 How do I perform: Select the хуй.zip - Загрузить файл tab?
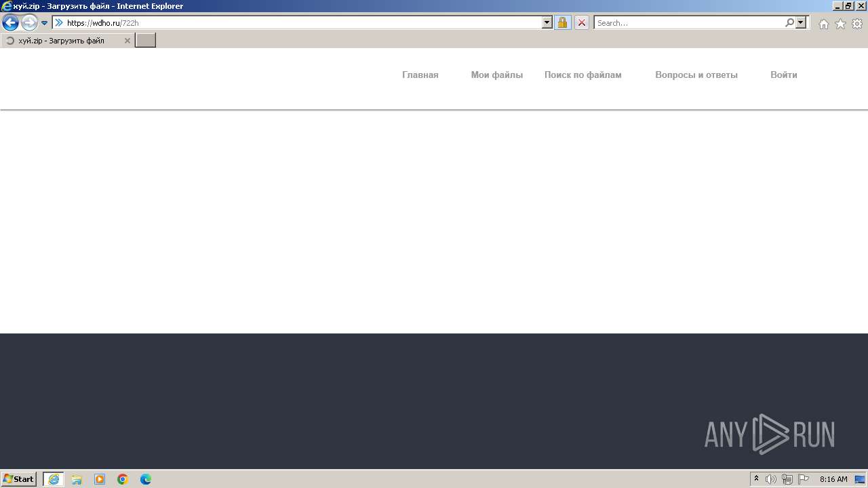[x=67, y=41]
